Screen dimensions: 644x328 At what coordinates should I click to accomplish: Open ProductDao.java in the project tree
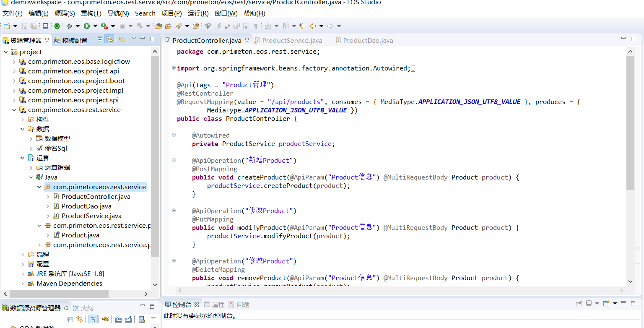point(86,206)
